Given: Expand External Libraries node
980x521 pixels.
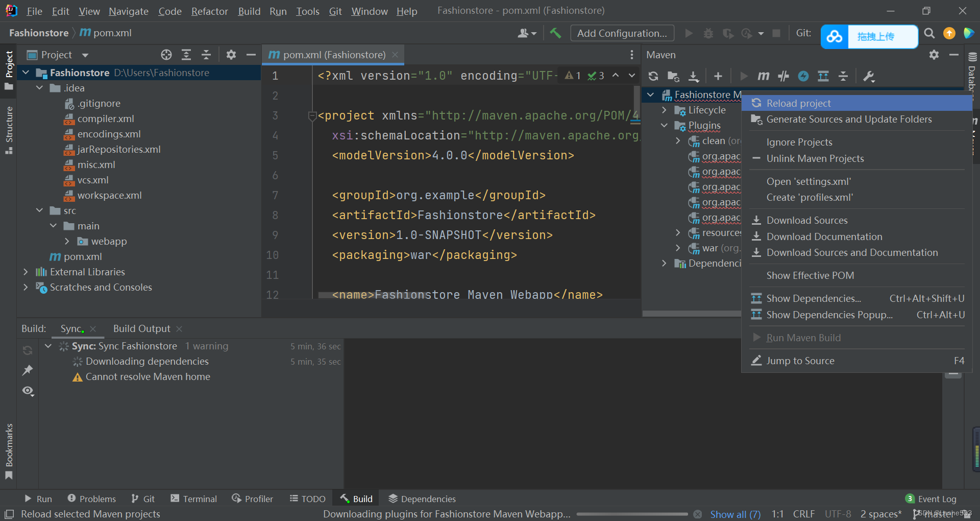Looking at the screenshot, I should pos(26,272).
